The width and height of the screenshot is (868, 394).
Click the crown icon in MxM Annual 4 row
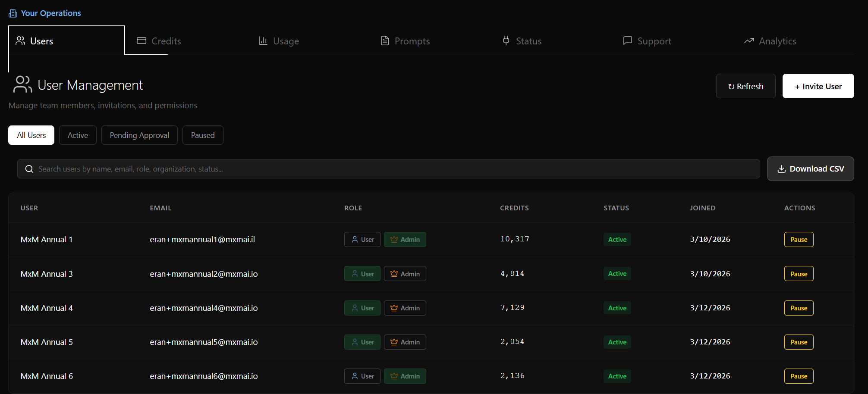point(394,308)
